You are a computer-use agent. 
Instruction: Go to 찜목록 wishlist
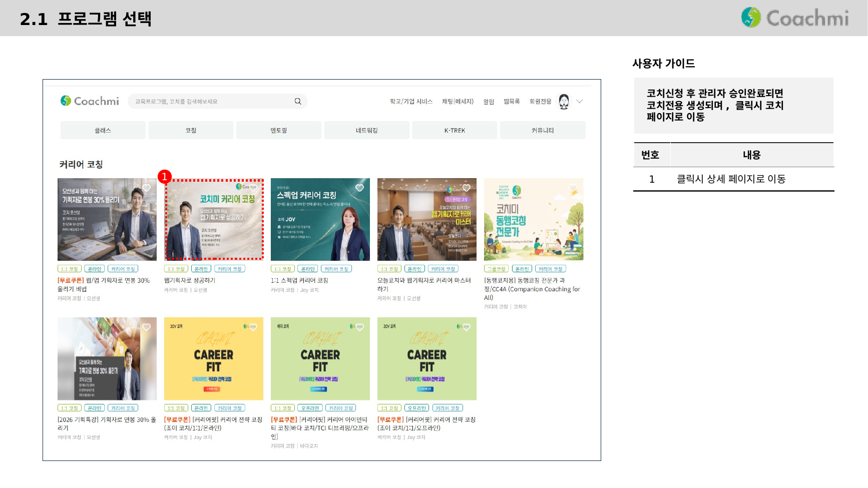(x=512, y=101)
